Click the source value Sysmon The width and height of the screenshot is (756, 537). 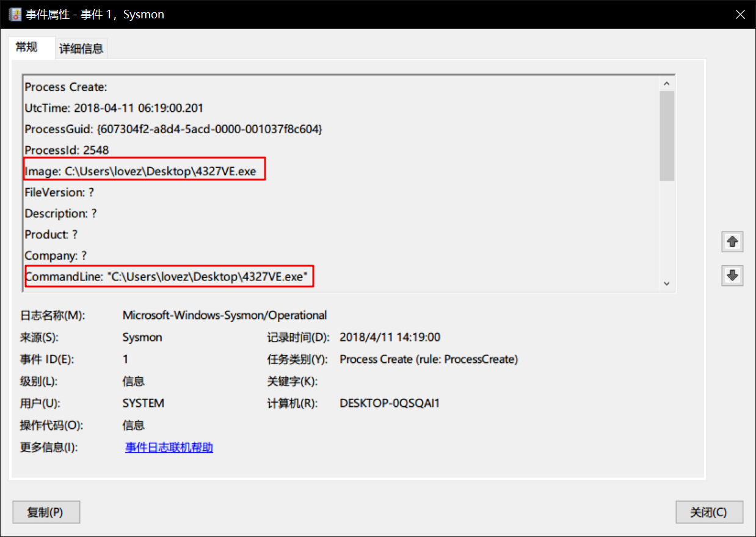point(142,337)
